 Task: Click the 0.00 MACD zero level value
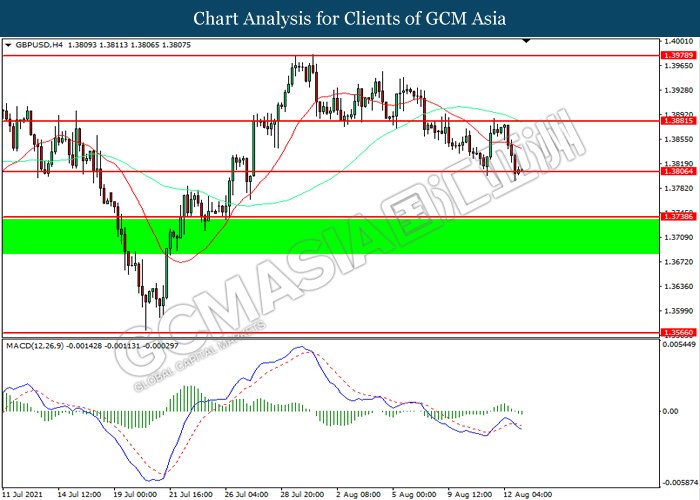pyautogui.click(x=671, y=411)
